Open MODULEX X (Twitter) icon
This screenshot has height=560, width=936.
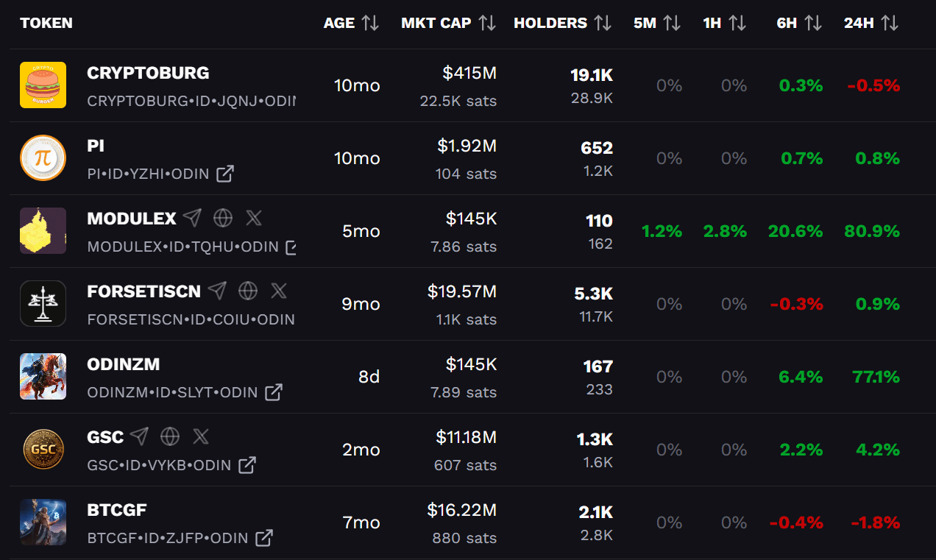254,218
